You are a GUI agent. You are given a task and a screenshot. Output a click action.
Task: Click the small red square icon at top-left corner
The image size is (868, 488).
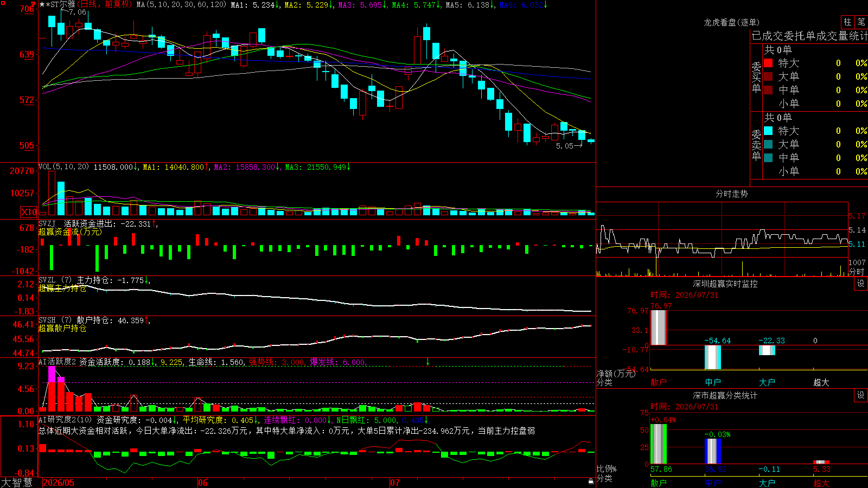tap(3, 3)
